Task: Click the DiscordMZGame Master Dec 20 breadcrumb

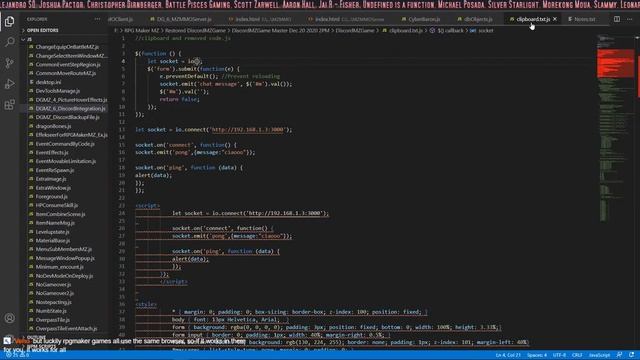Action: coord(280,31)
